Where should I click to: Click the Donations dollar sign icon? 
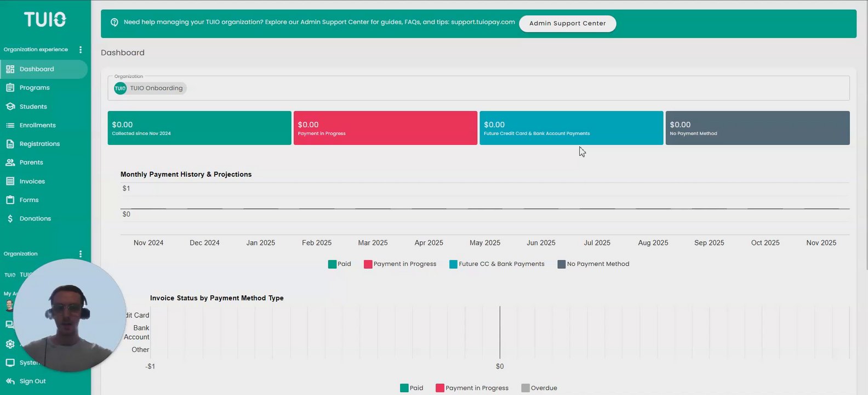[10, 218]
